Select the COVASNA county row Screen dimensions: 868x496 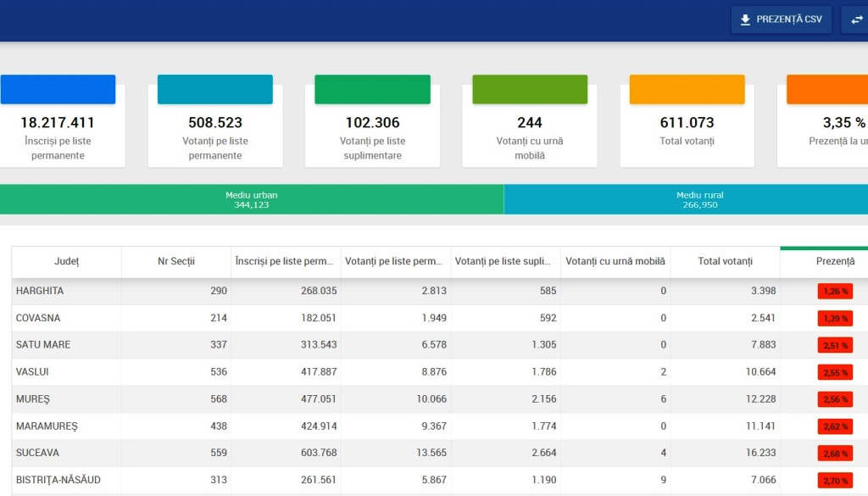coord(440,318)
